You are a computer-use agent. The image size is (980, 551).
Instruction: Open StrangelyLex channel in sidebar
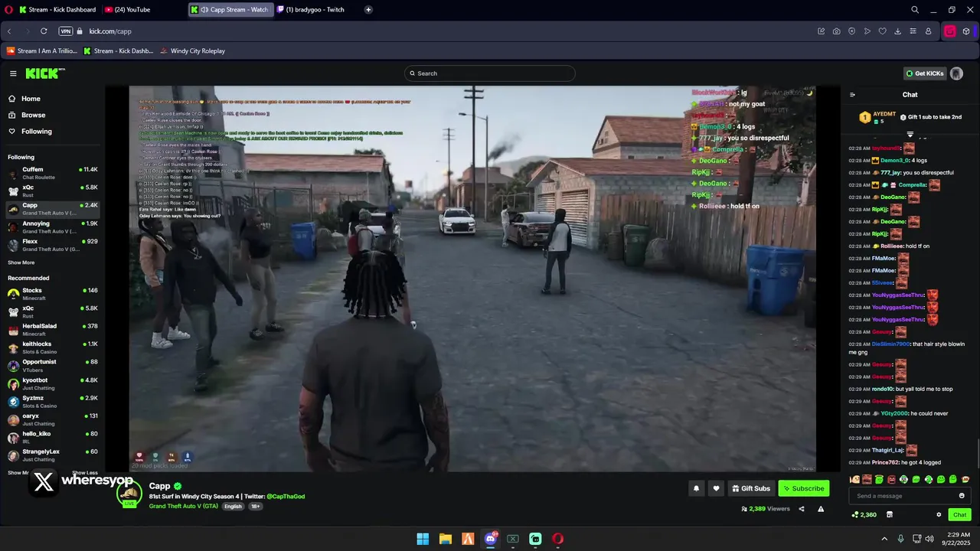point(52,455)
